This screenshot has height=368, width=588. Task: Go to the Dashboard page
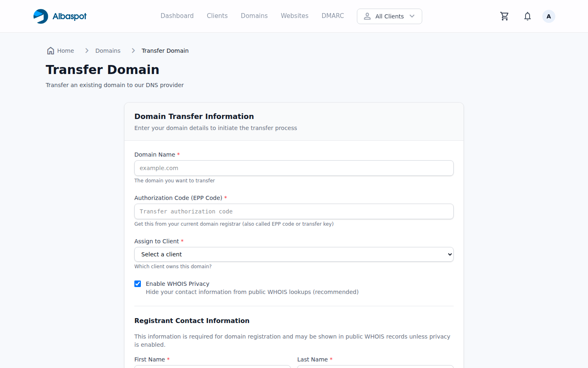click(177, 16)
